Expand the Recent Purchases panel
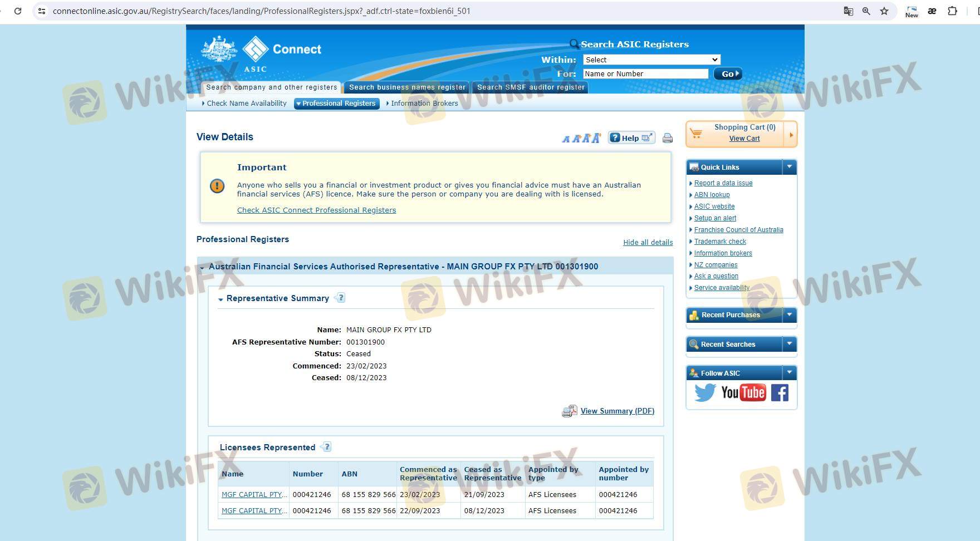 coord(789,315)
